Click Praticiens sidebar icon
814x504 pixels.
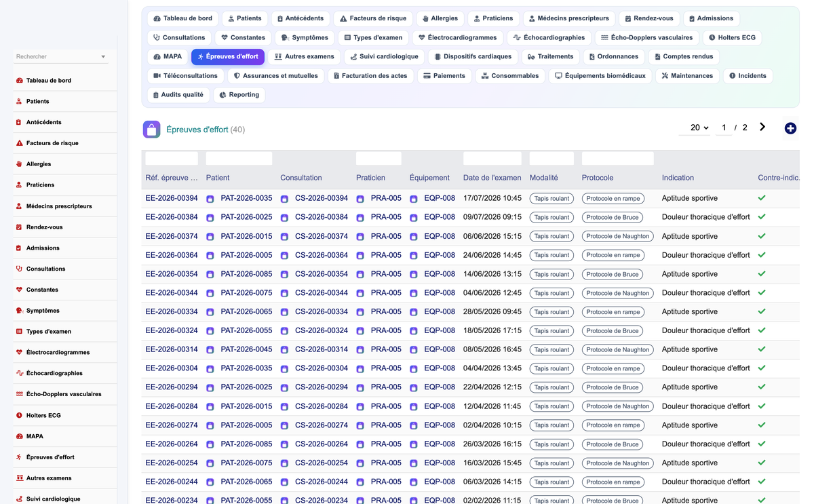point(19,185)
